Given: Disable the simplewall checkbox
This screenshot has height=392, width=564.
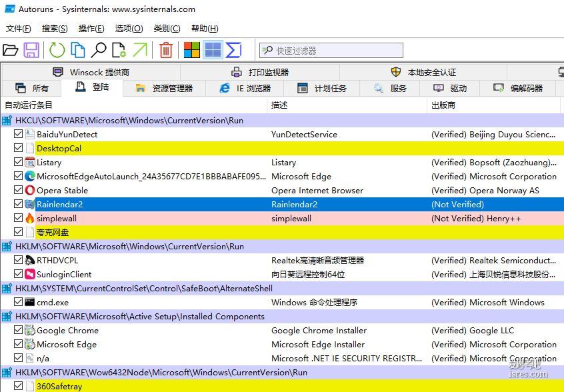Looking at the screenshot, I should [x=19, y=218].
